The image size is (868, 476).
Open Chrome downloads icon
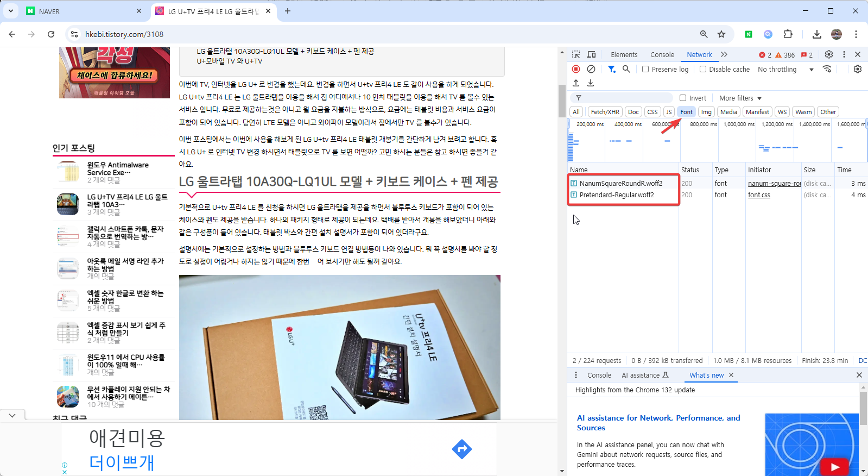[816, 34]
